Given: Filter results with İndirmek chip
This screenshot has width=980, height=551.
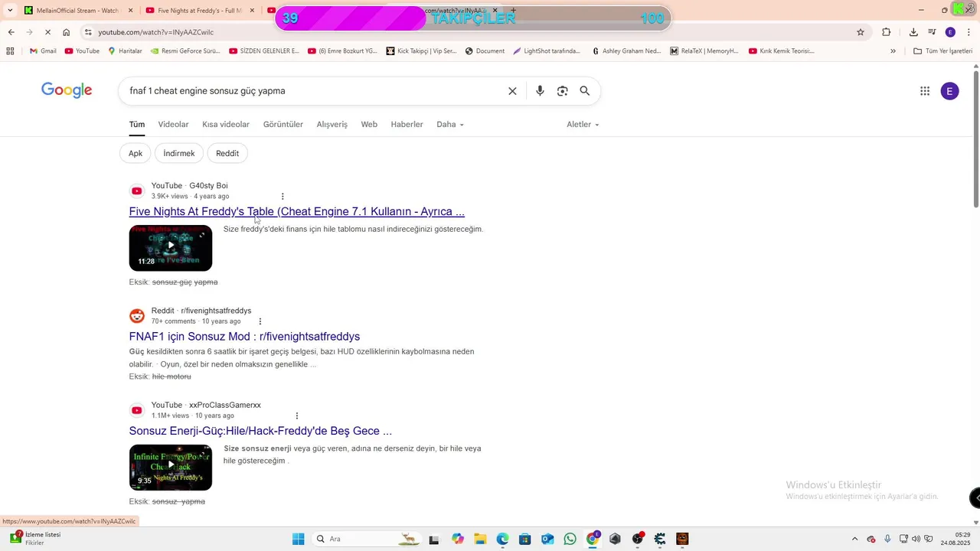Looking at the screenshot, I should [179, 154].
